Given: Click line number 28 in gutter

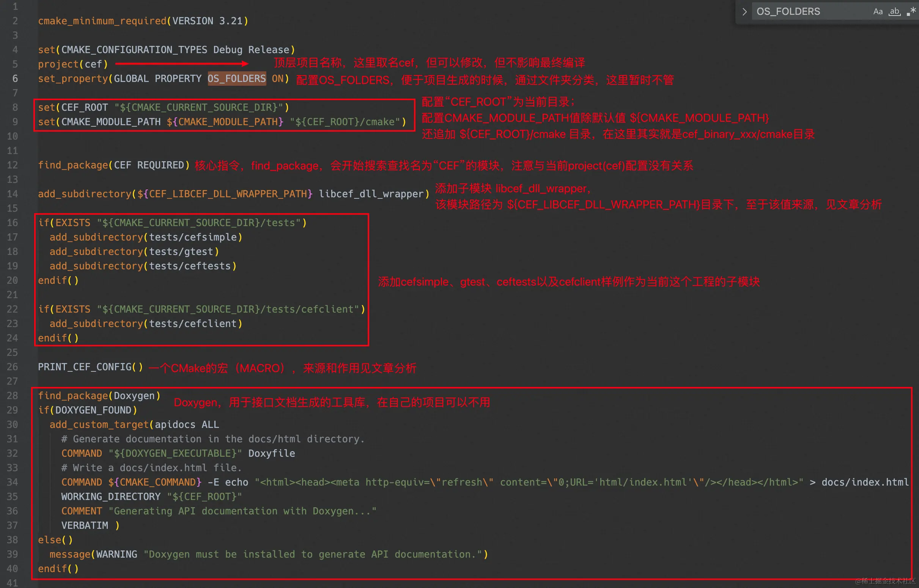Looking at the screenshot, I should click(13, 396).
